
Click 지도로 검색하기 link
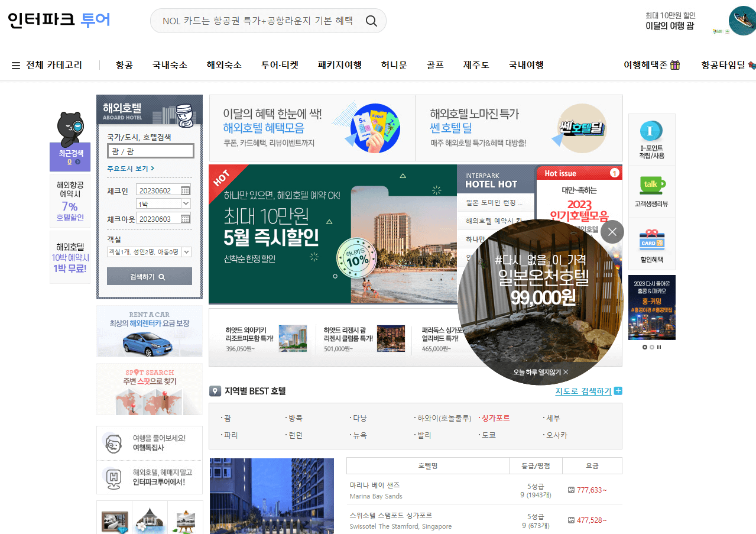click(583, 391)
